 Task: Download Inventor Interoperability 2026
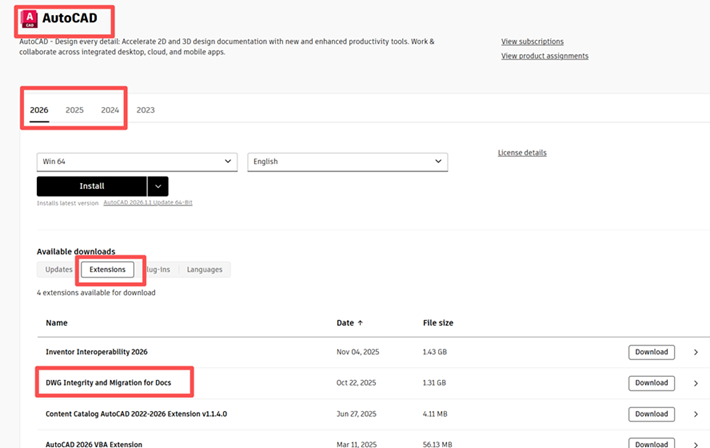pos(651,352)
